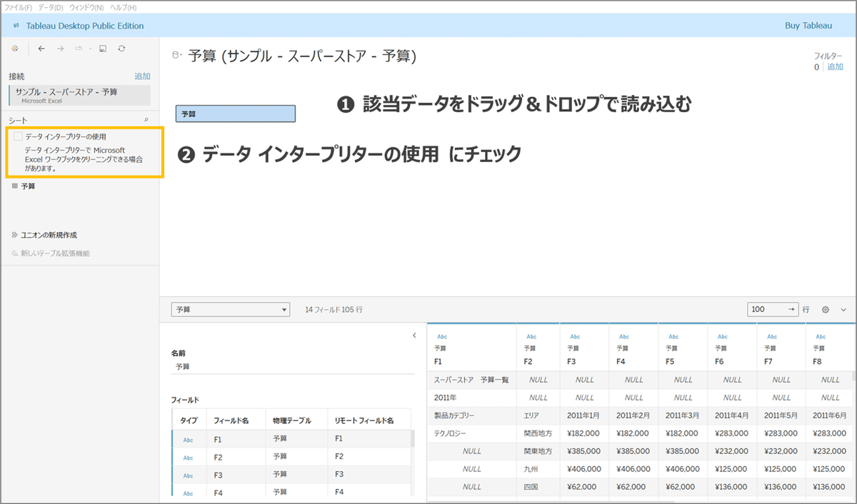Select 新しいテーブル拡張機能
The image size is (857, 504).
(x=55, y=253)
